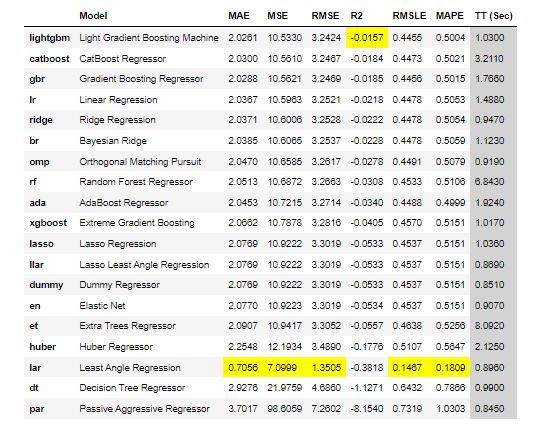Viewport: 536px width, 426px height.
Task: Click the Extra Trees TT value 8.0920
Action: (489, 326)
